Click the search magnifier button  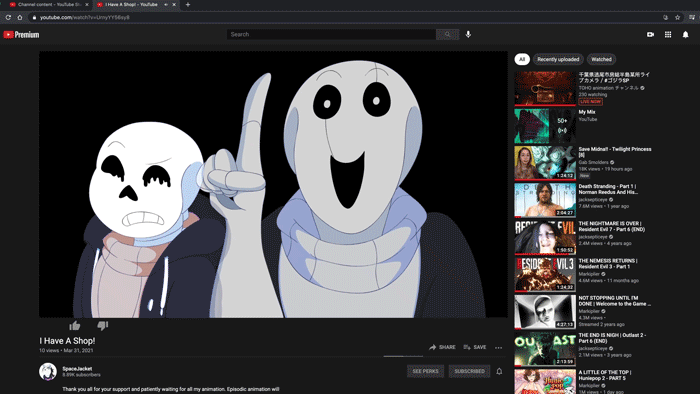(x=447, y=34)
